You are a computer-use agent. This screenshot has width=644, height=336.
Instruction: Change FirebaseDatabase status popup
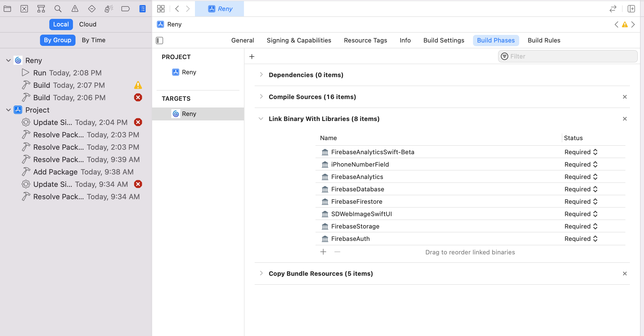tap(581, 189)
